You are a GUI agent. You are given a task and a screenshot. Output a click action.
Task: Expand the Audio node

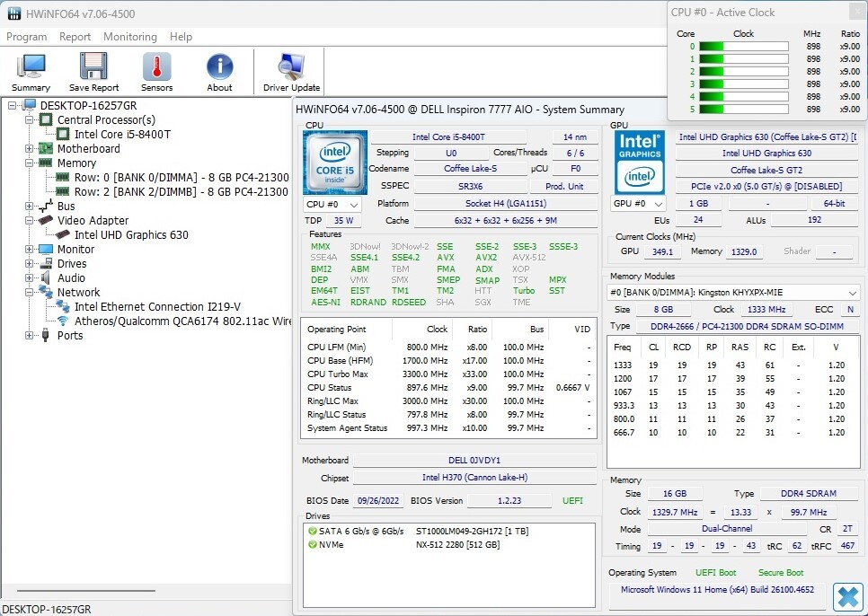(x=30, y=278)
